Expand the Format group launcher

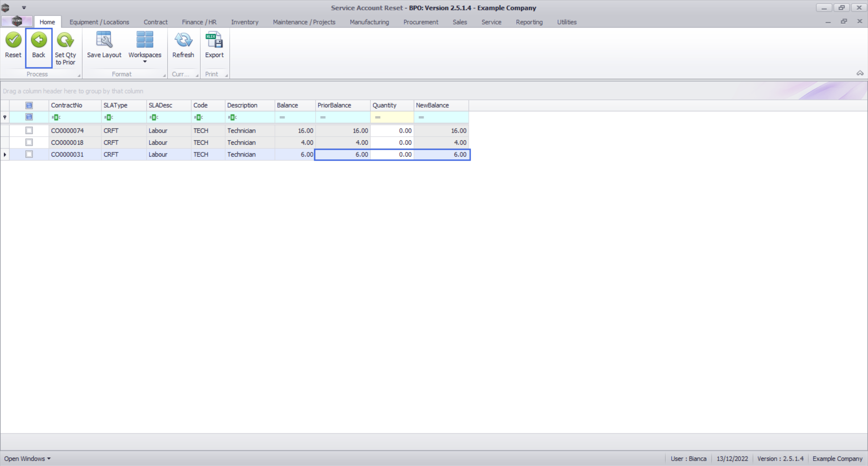[x=164, y=76]
